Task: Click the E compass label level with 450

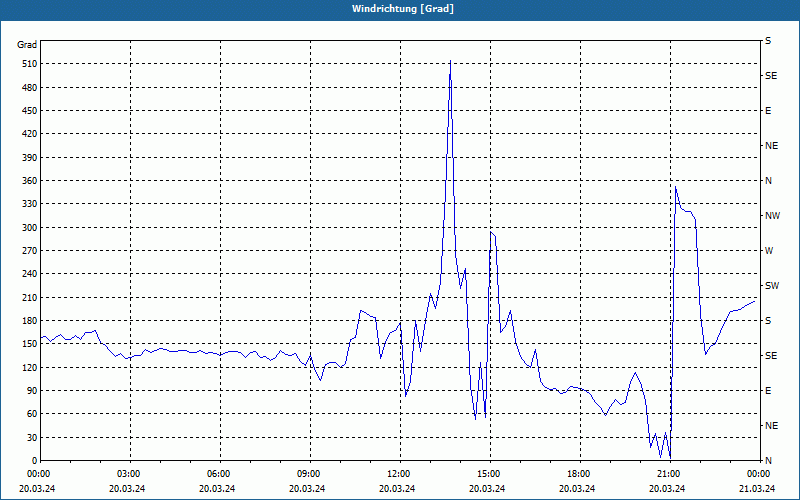Action: tap(768, 111)
